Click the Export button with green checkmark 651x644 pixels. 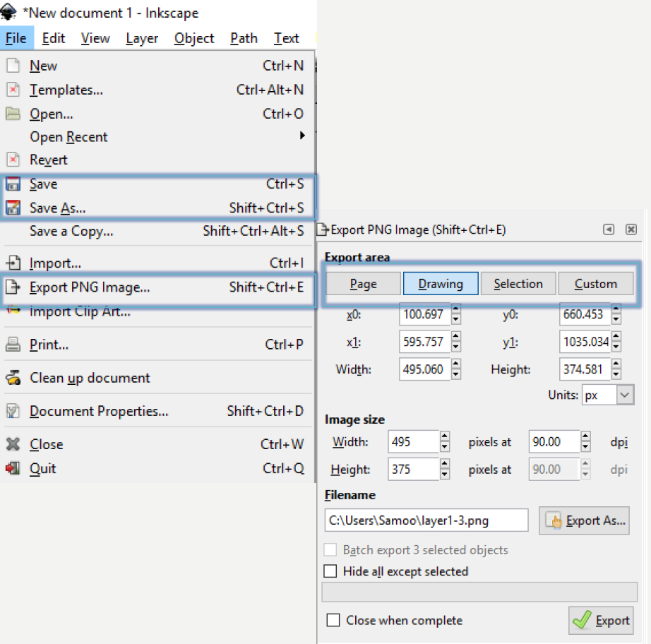click(601, 620)
